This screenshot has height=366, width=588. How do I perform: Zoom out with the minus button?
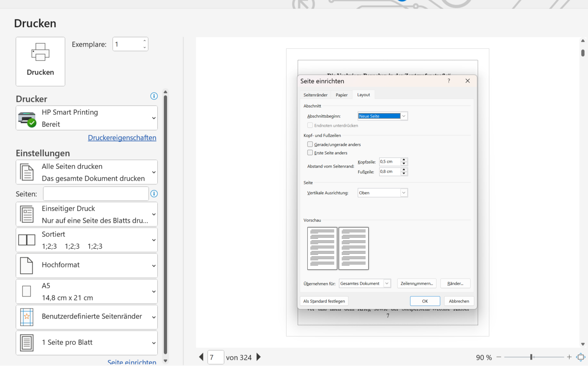[499, 357]
